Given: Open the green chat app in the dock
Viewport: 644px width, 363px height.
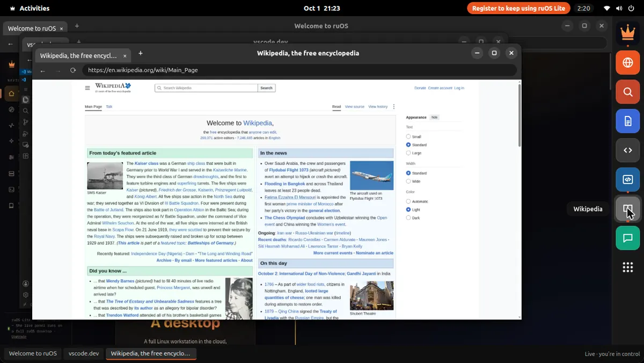Looking at the screenshot, I should tap(627, 238).
